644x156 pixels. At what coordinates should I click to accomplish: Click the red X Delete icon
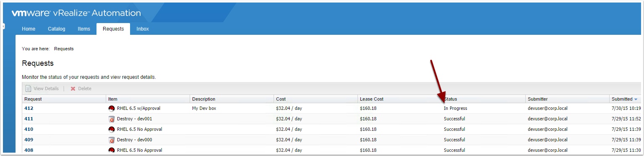click(73, 88)
